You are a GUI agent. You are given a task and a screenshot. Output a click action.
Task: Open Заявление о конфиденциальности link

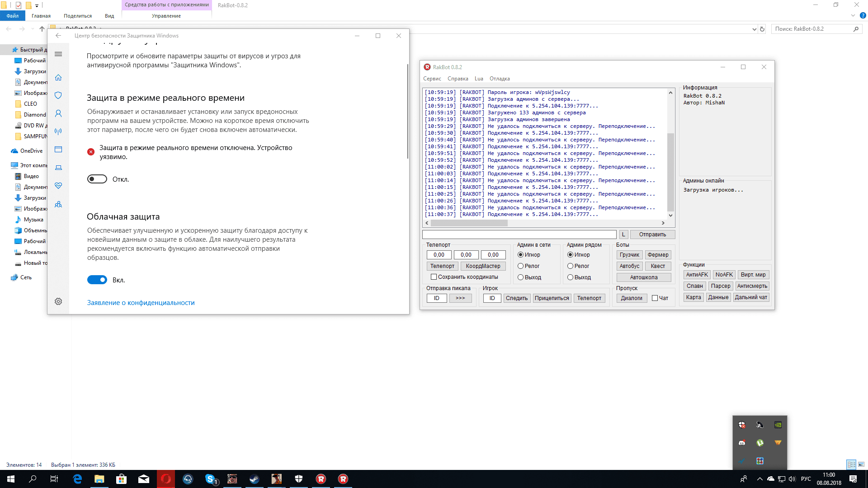(x=141, y=303)
